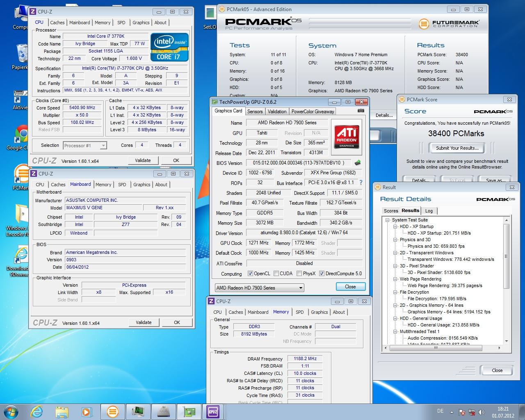Open the volume speaker tray icon

pyautogui.click(x=481, y=412)
